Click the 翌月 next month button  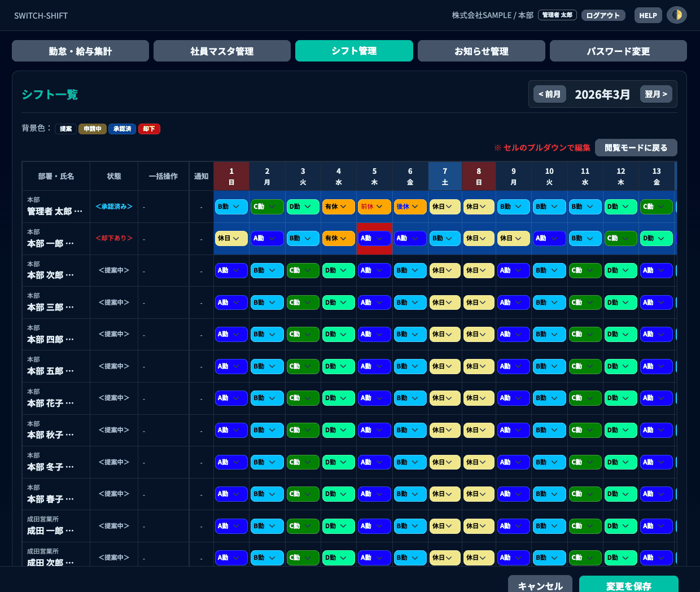click(x=656, y=94)
